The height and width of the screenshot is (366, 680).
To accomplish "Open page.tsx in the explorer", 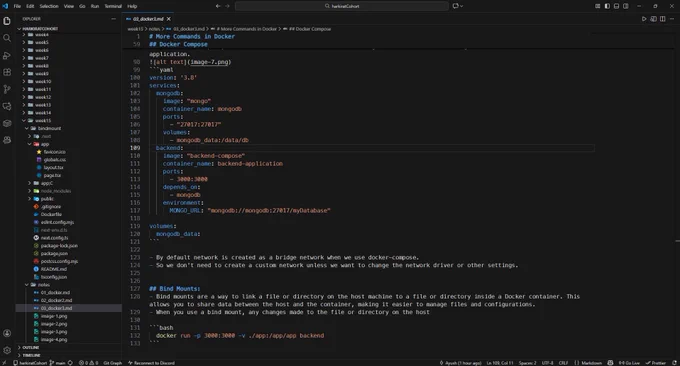I will [52, 175].
